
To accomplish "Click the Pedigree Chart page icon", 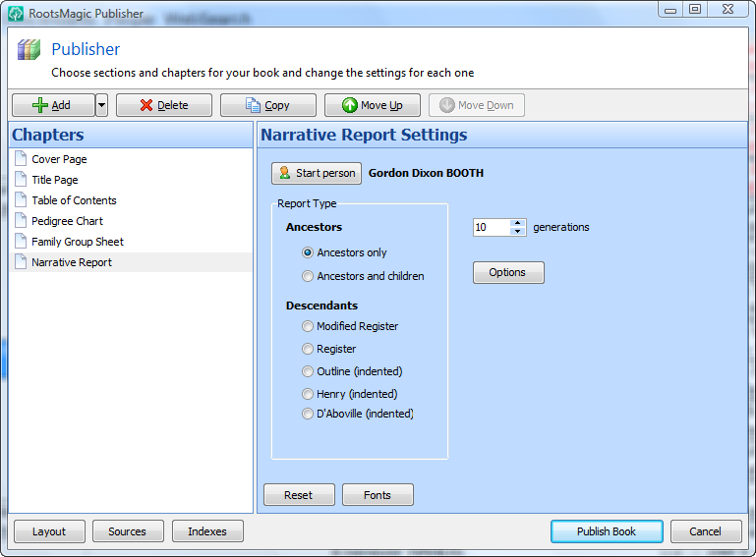I will [x=21, y=220].
